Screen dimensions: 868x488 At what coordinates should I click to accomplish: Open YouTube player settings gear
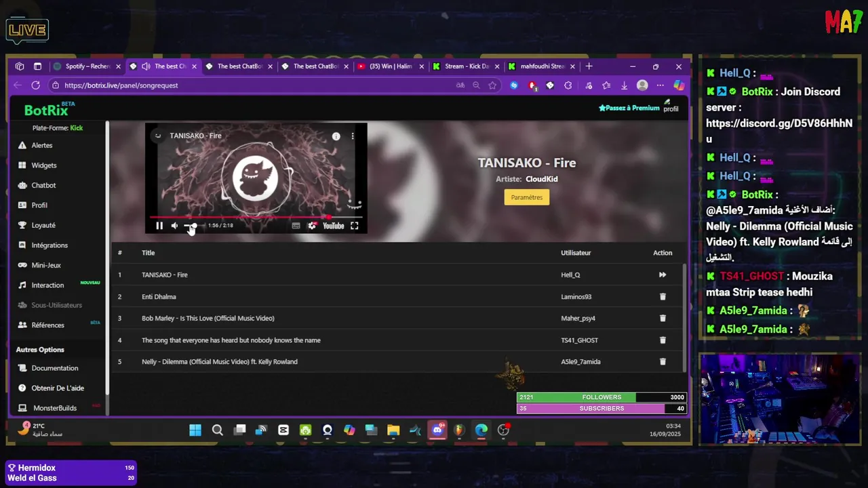(x=312, y=226)
